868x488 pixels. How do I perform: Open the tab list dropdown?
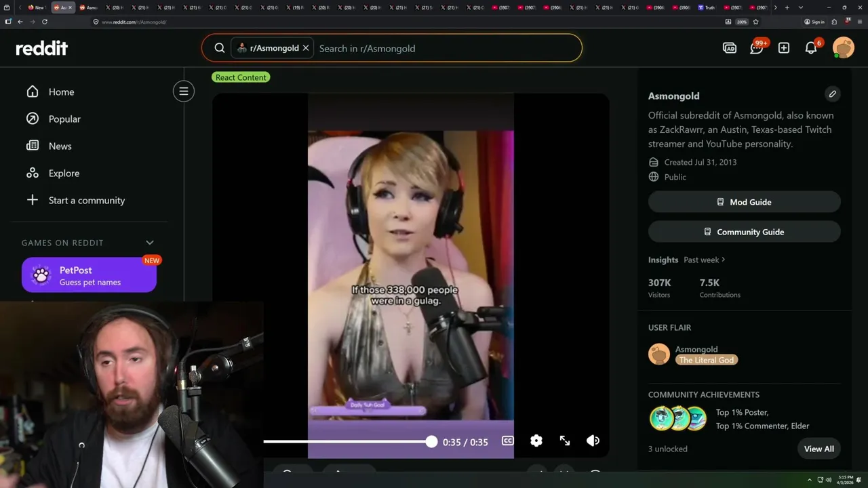pos(801,7)
